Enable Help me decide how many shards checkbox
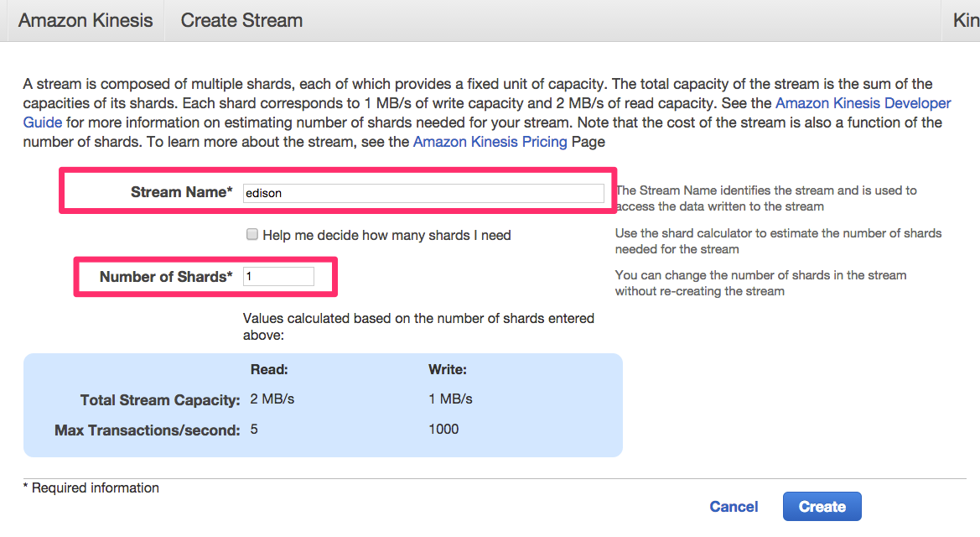Viewport: 980px width, 537px height. tap(251, 235)
